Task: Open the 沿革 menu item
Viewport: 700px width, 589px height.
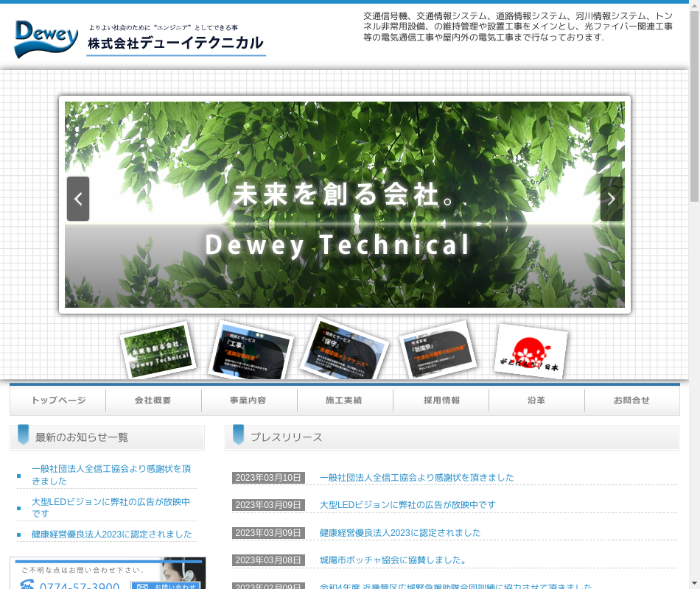Action: (x=536, y=401)
